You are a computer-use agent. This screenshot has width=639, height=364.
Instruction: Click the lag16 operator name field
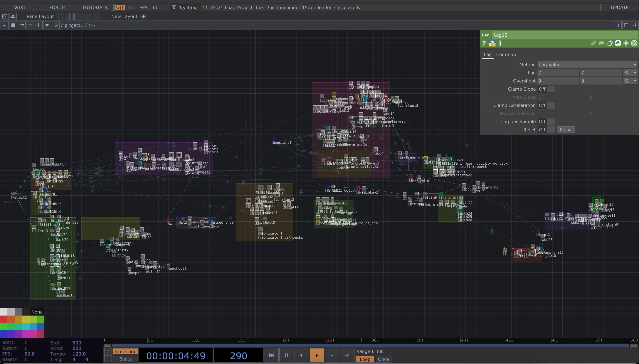(565, 35)
